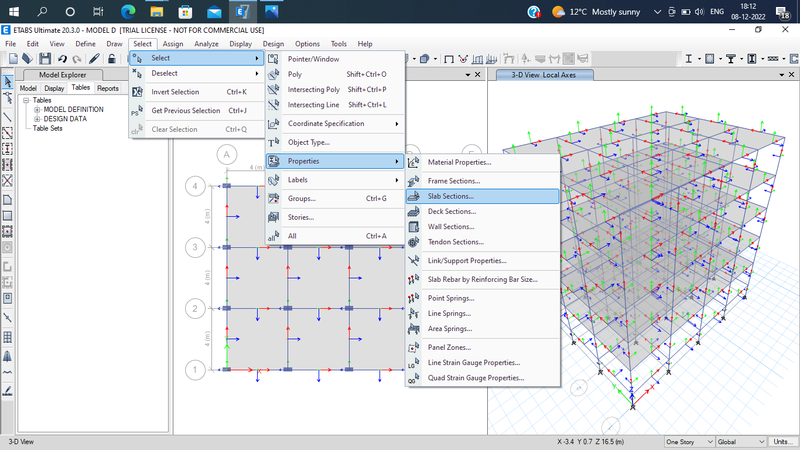Toggle the Lock model padlock icon
This screenshot has height=450, width=800.
click(x=111, y=59)
